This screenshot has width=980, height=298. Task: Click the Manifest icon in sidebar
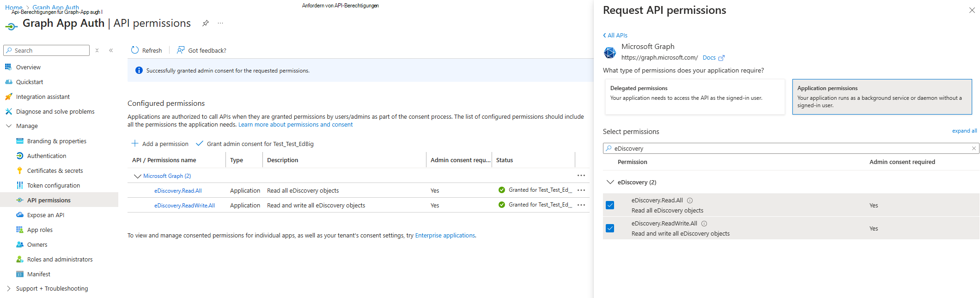point(19,274)
